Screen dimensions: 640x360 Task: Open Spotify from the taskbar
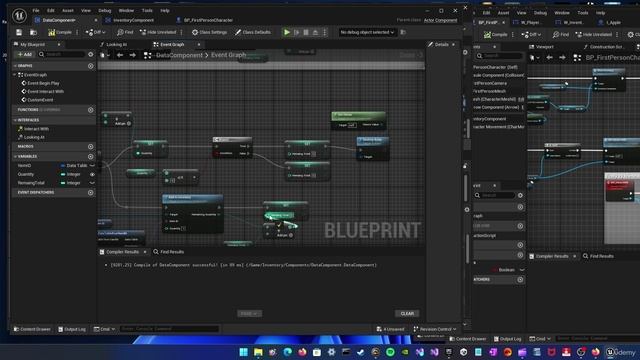click(390, 352)
